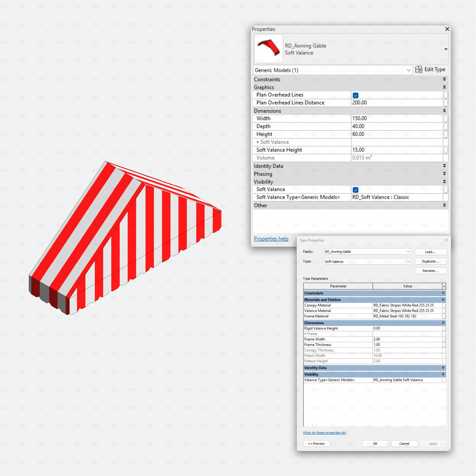
Task: Click the Duplicate... button
Action: [430, 261]
